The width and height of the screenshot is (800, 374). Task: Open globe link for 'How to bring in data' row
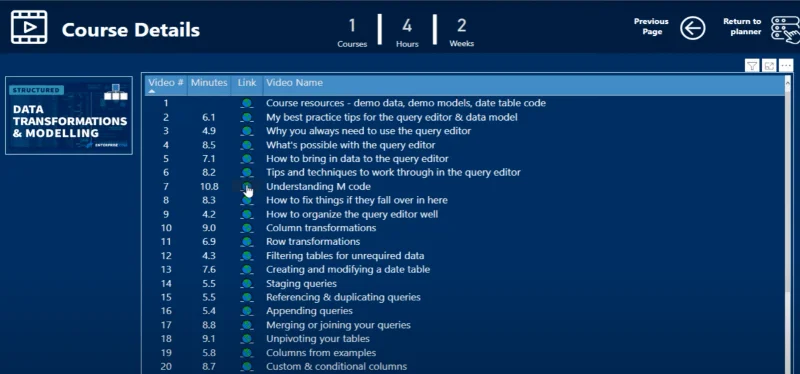click(x=247, y=159)
